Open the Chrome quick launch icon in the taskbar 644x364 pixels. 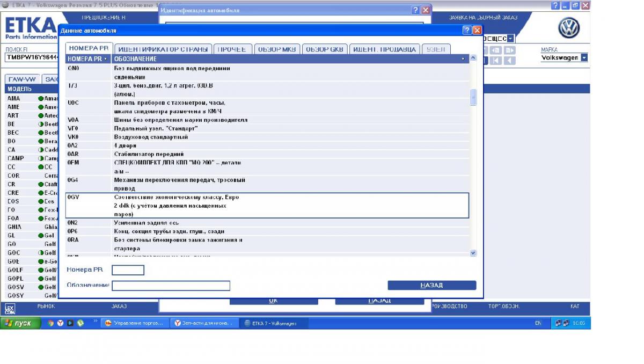click(x=51, y=323)
